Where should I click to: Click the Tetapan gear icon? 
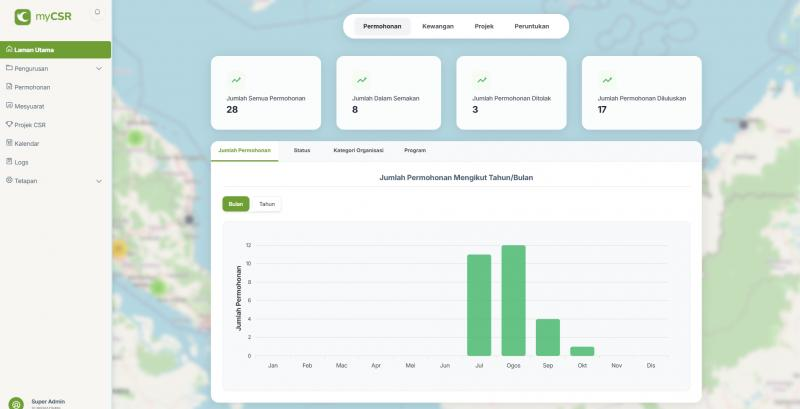[x=9, y=180]
